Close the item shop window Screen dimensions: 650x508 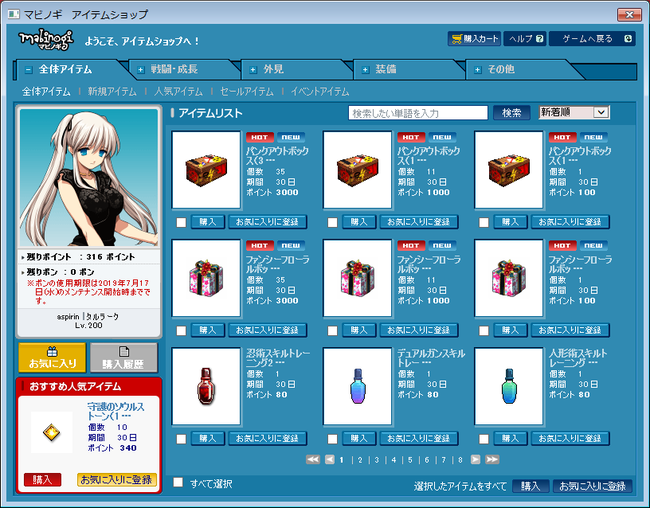[x=629, y=15]
